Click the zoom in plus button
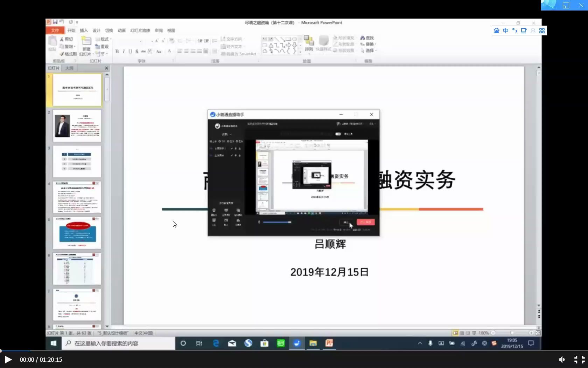Screen dimensions: 588x368 531,333
